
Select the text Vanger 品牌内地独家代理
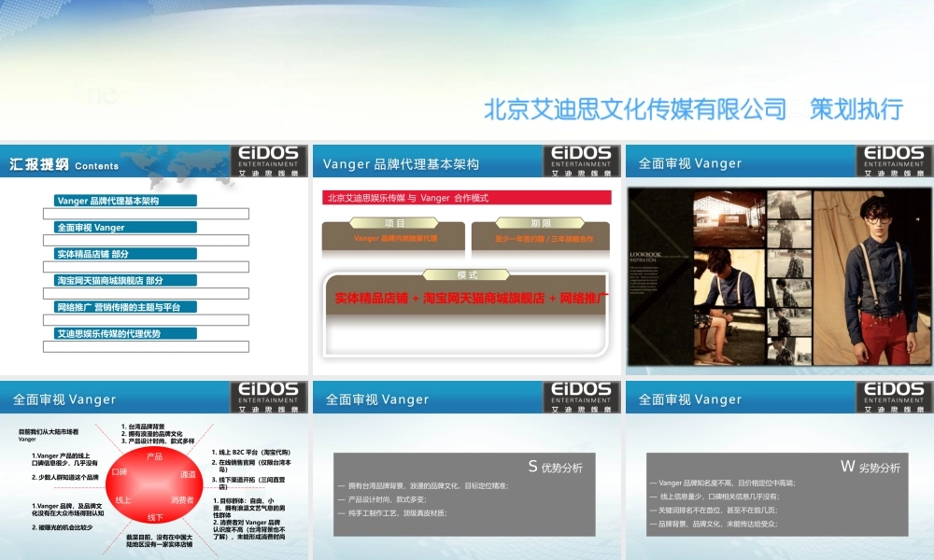395,238
